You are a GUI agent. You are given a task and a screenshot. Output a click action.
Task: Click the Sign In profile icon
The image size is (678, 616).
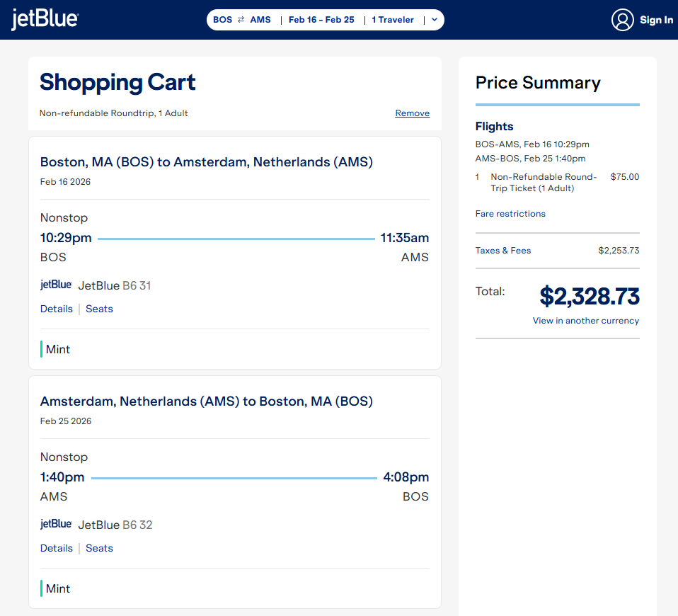[622, 20]
